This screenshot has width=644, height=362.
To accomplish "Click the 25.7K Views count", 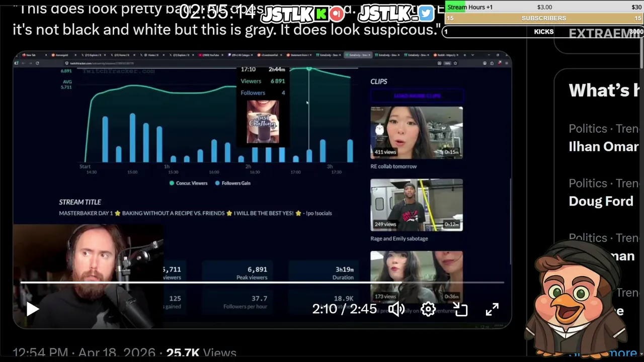I will pyautogui.click(x=201, y=353).
